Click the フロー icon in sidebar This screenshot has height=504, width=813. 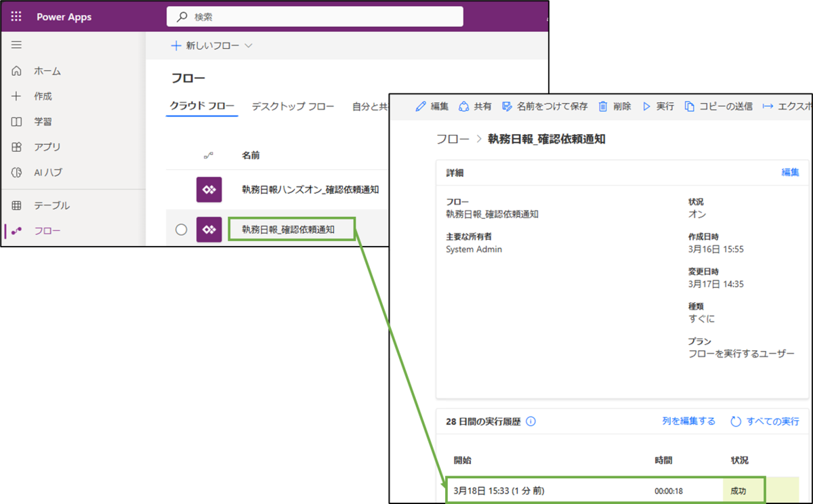(17, 231)
